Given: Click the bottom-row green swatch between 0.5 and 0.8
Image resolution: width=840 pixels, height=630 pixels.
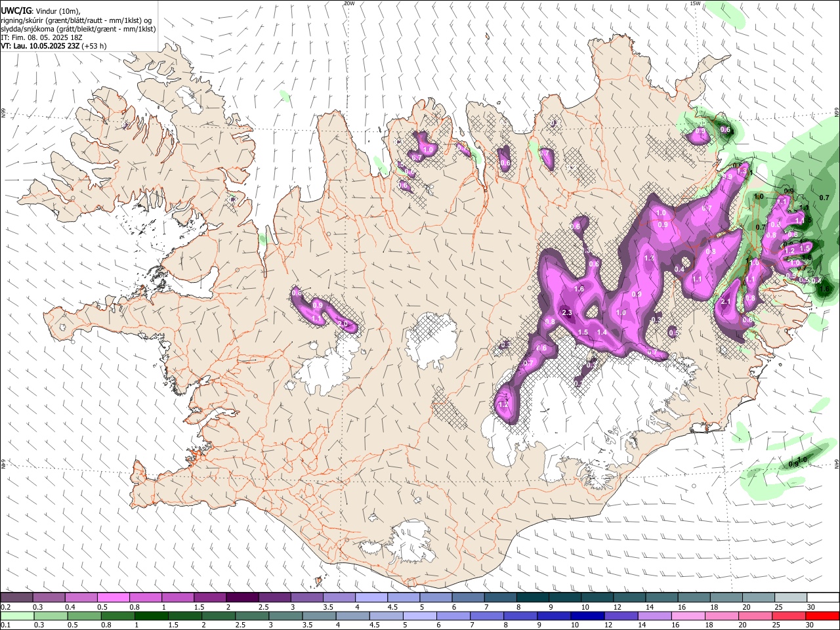Looking at the screenshot, I should [83, 616].
